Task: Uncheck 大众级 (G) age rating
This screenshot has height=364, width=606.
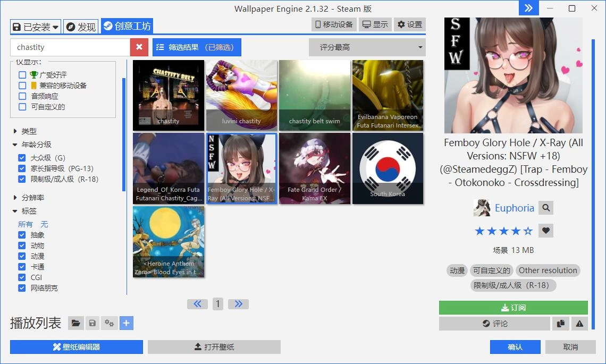Action: coord(22,158)
